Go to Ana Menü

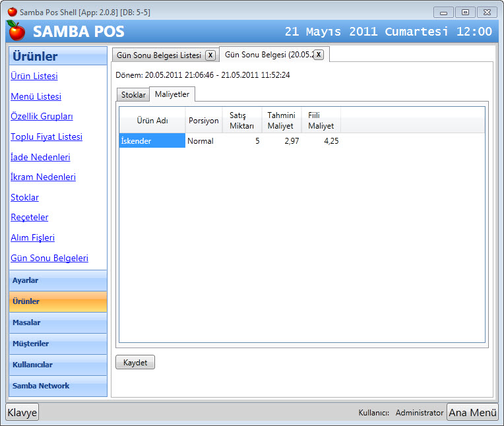472,412
